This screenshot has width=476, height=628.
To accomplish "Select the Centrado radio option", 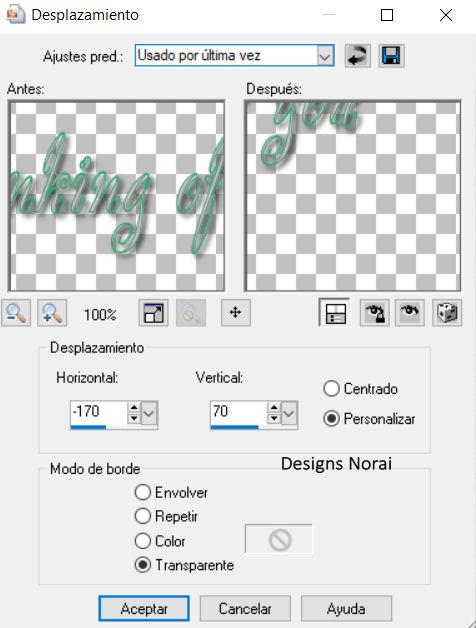I will click(x=361, y=388).
